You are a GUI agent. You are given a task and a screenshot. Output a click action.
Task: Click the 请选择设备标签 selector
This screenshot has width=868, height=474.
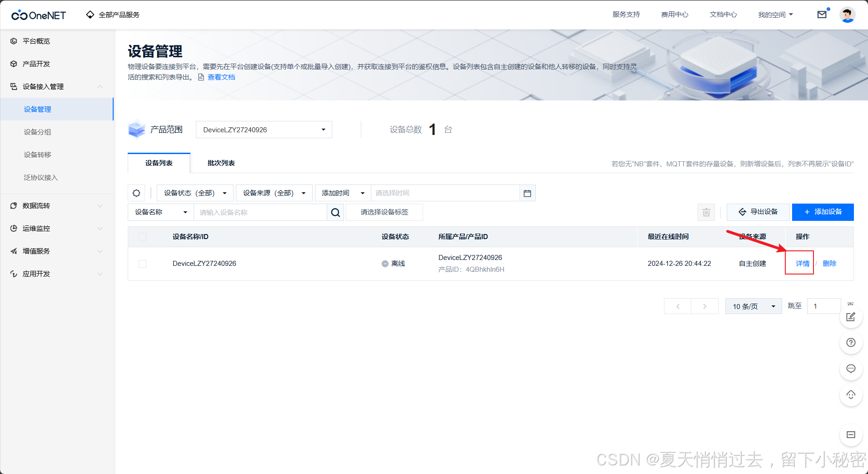click(384, 212)
